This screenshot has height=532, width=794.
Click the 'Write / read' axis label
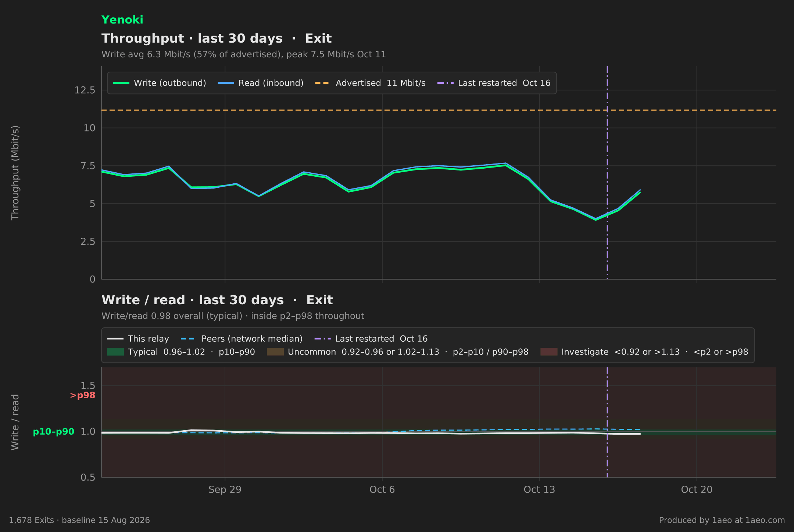(15, 422)
